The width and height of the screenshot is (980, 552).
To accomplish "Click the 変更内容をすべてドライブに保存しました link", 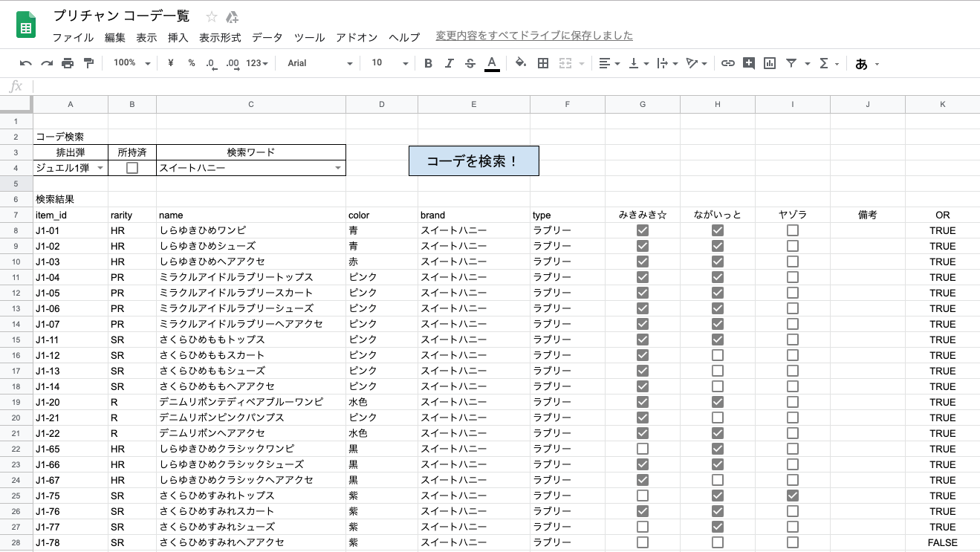I will coord(534,36).
